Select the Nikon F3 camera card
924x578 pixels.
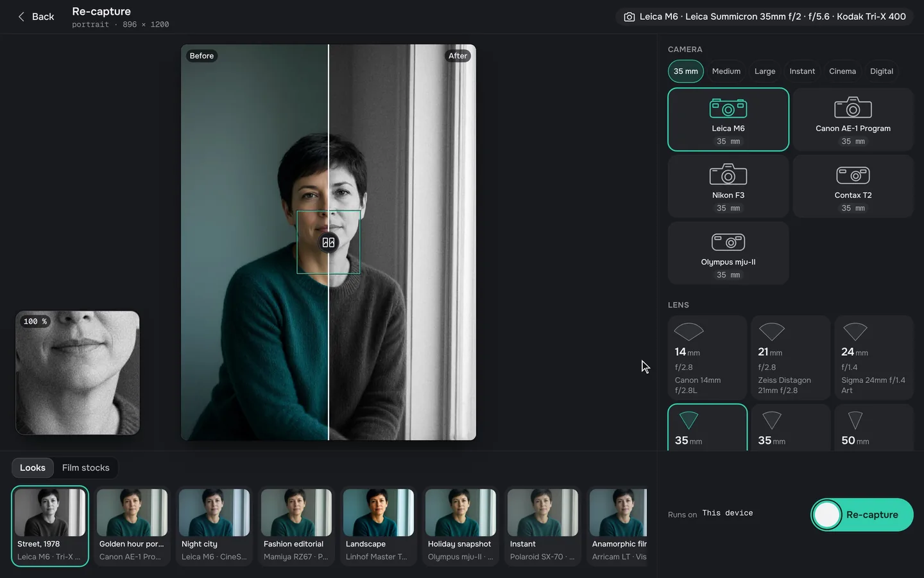pos(728,186)
